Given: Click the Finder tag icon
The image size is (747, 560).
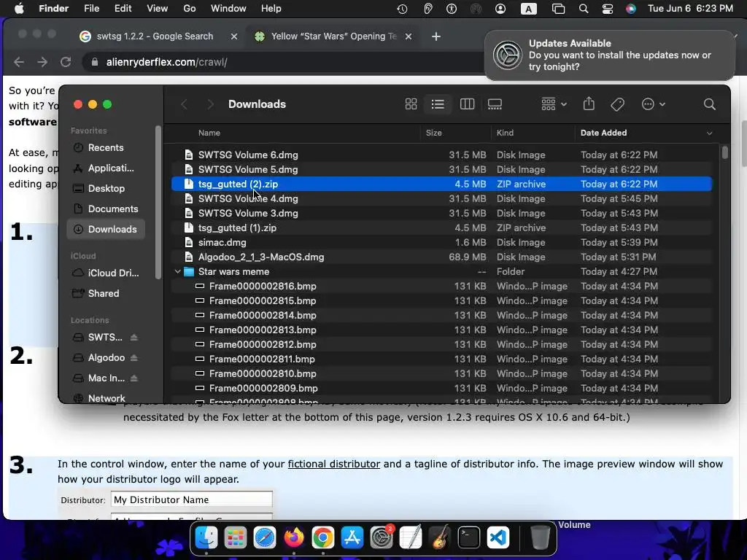Looking at the screenshot, I should [617, 104].
